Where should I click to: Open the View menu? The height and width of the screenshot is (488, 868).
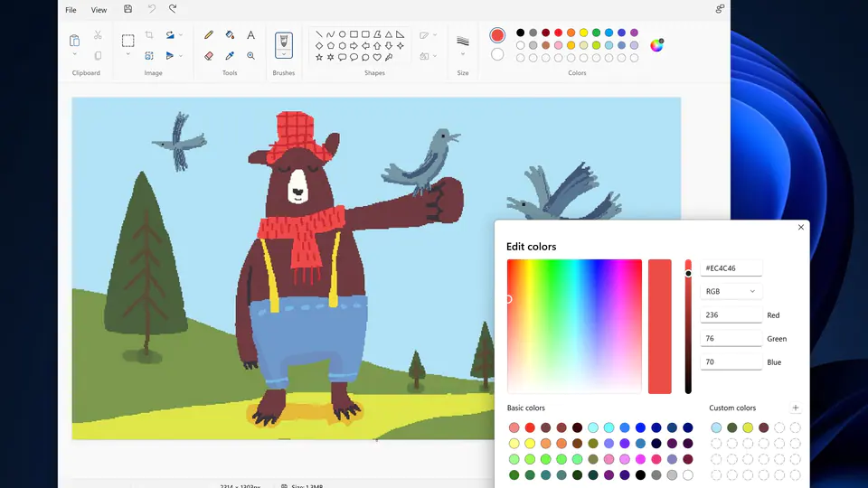(x=99, y=10)
